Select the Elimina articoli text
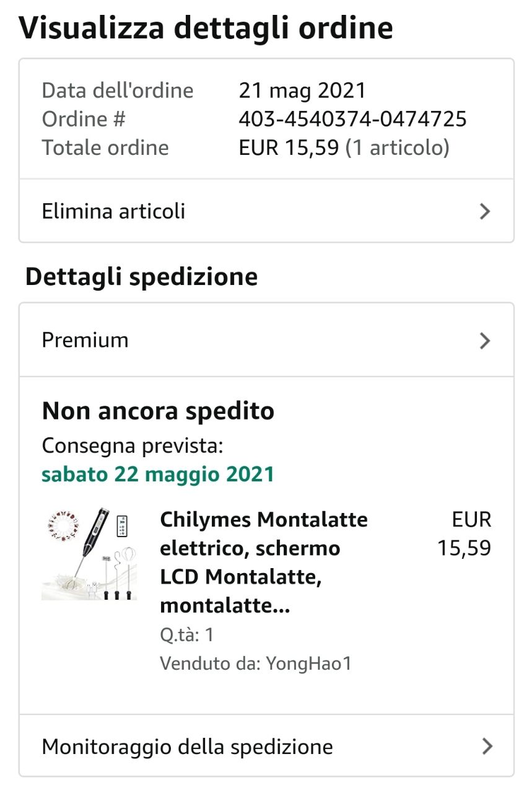Viewport: 532px width, 793px height. coord(113,211)
